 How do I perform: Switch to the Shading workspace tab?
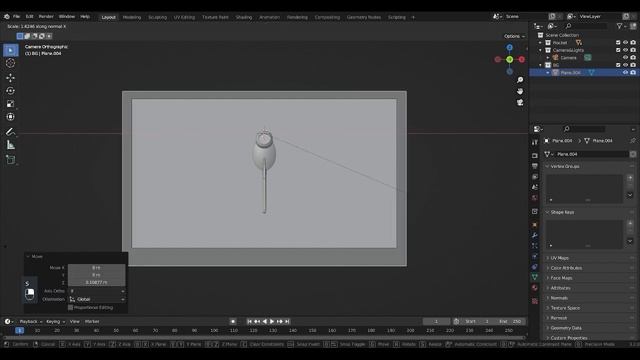click(x=244, y=17)
